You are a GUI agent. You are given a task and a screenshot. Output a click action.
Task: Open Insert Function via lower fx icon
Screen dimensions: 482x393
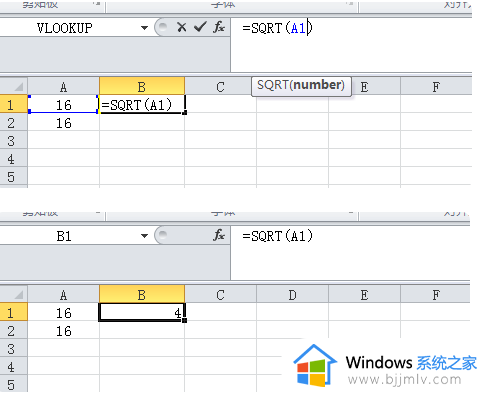point(219,235)
